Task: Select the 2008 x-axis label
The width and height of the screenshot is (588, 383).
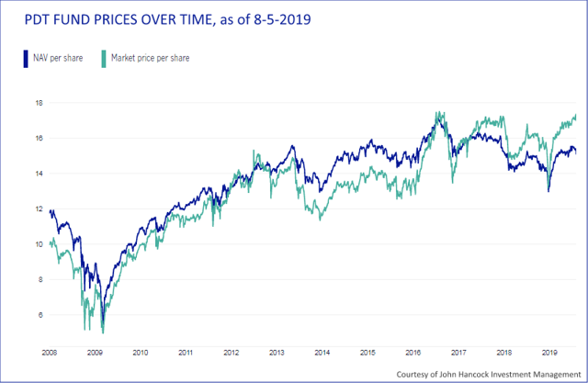Action: pos(50,353)
